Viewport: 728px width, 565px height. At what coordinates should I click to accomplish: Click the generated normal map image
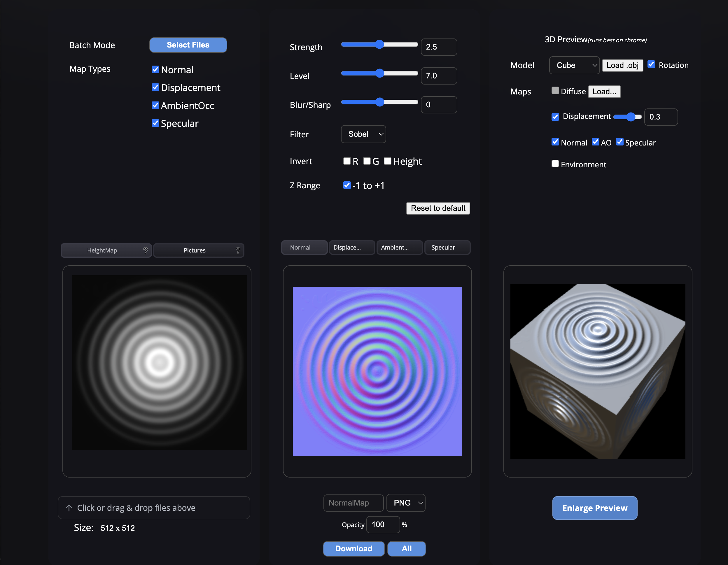tap(377, 371)
